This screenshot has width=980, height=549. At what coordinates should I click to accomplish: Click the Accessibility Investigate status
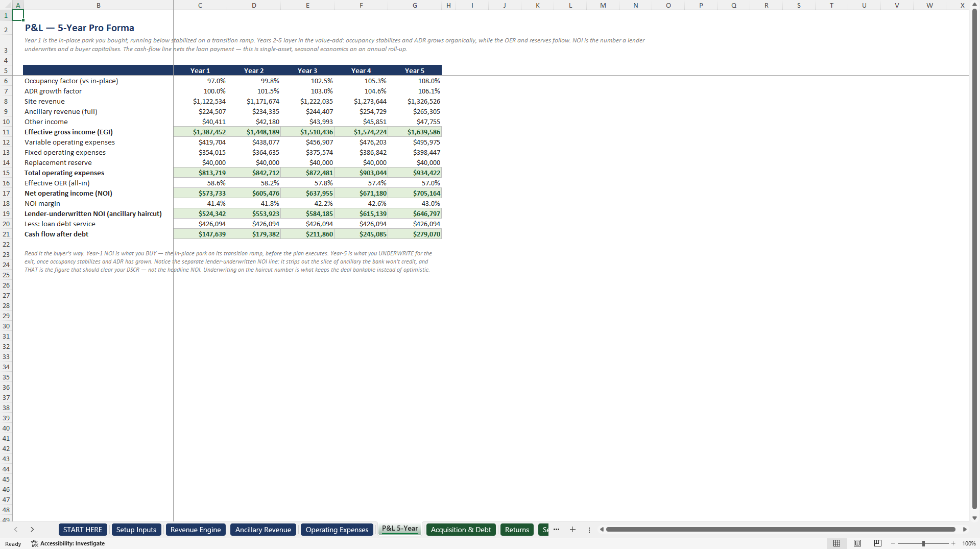pos(68,543)
